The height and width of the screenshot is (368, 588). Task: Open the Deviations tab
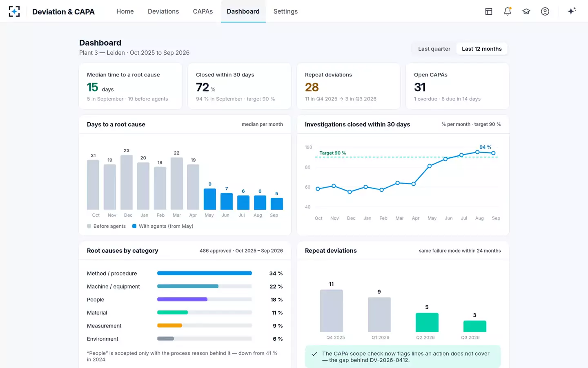(163, 11)
